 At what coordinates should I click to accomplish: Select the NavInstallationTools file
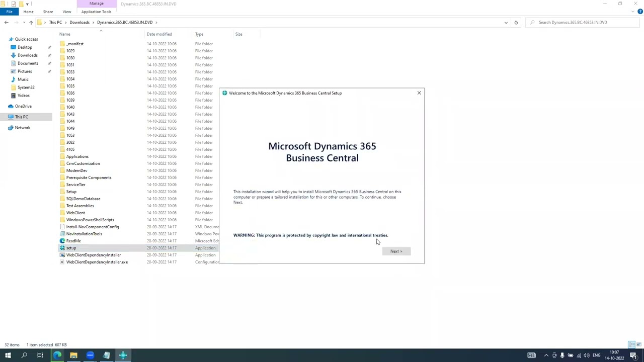(x=84, y=234)
